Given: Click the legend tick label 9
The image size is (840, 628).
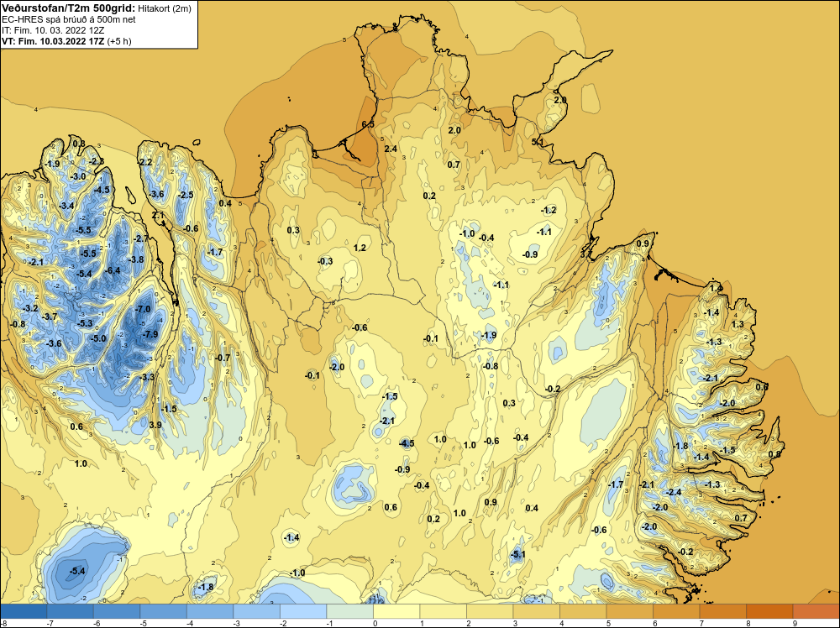Looking at the screenshot, I should [795, 623].
